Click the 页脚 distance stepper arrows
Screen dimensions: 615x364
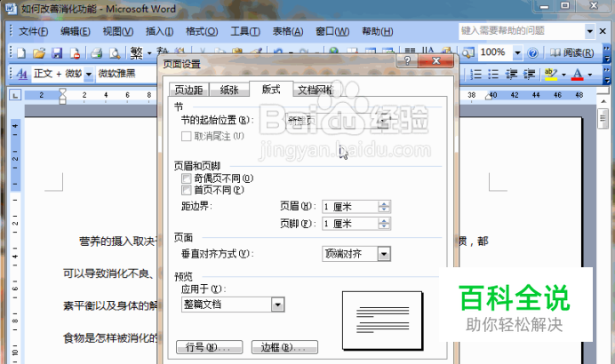pyautogui.click(x=384, y=224)
